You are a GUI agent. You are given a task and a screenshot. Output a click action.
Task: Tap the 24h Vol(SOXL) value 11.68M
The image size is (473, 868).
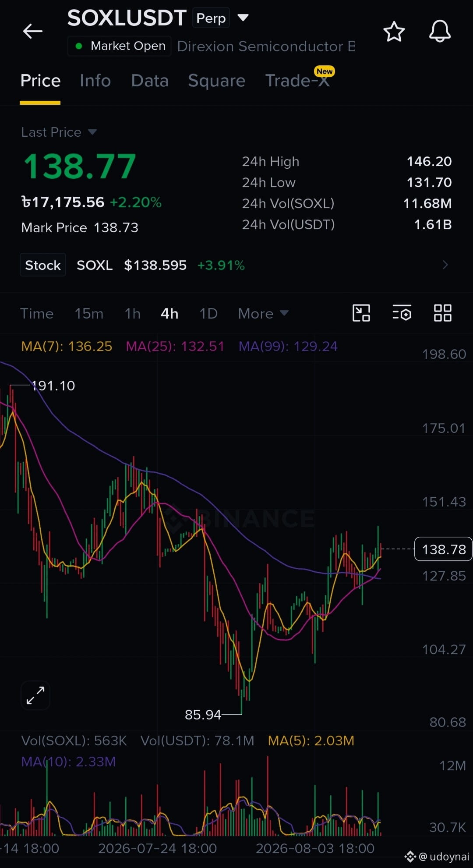pyautogui.click(x=427, y=203)
